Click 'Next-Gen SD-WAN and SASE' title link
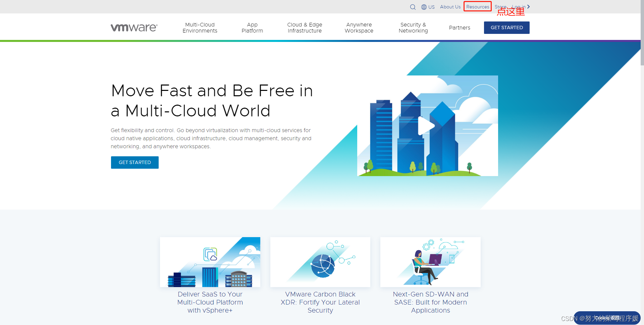This screenshot has width=644, height=325. (x=431, y=302)
